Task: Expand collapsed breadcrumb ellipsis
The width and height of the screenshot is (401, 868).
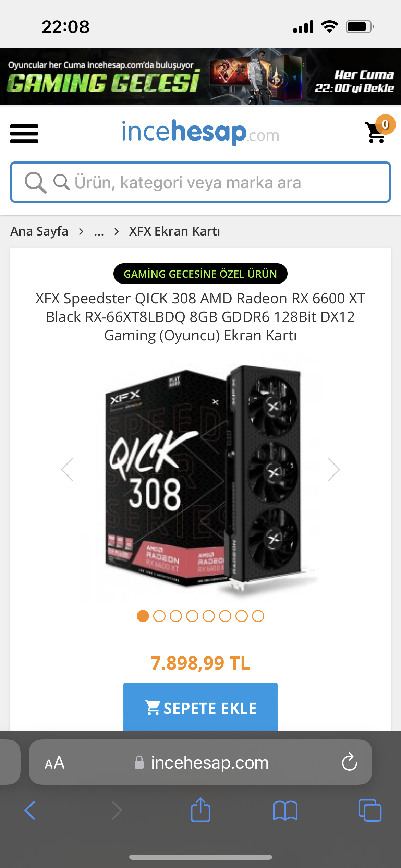Action: [99, 232]
